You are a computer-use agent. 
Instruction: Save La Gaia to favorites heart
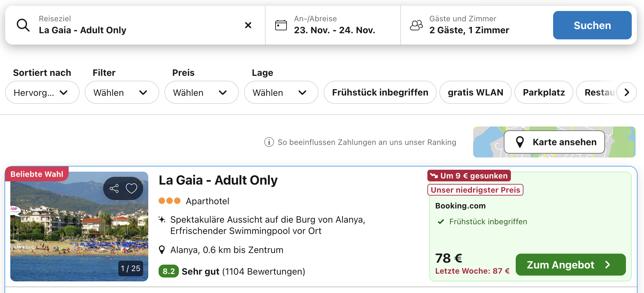click(x=132, y=188)
